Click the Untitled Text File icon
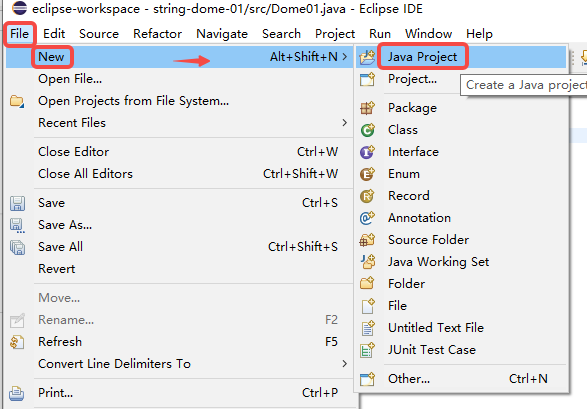This screenshot has height=409, width=587. click(x=368, y=328)
